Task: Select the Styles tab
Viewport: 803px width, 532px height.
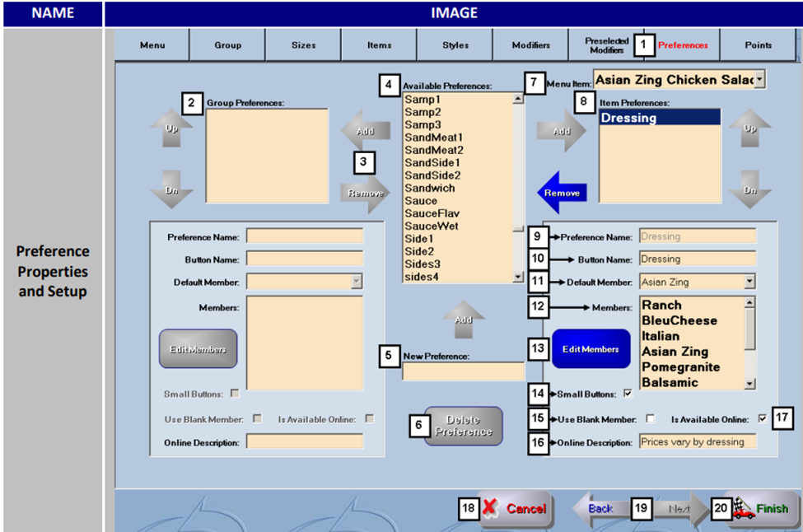Action: (x=455, y=45)
